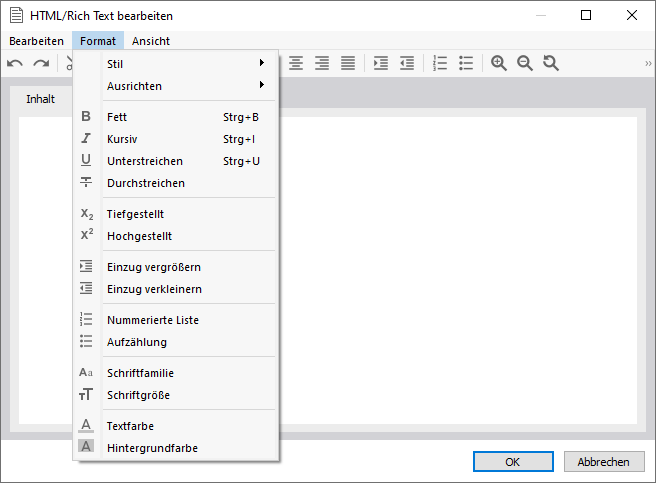Increase indent using toolbar icon

pyautogui.click(x=381, y=63)
